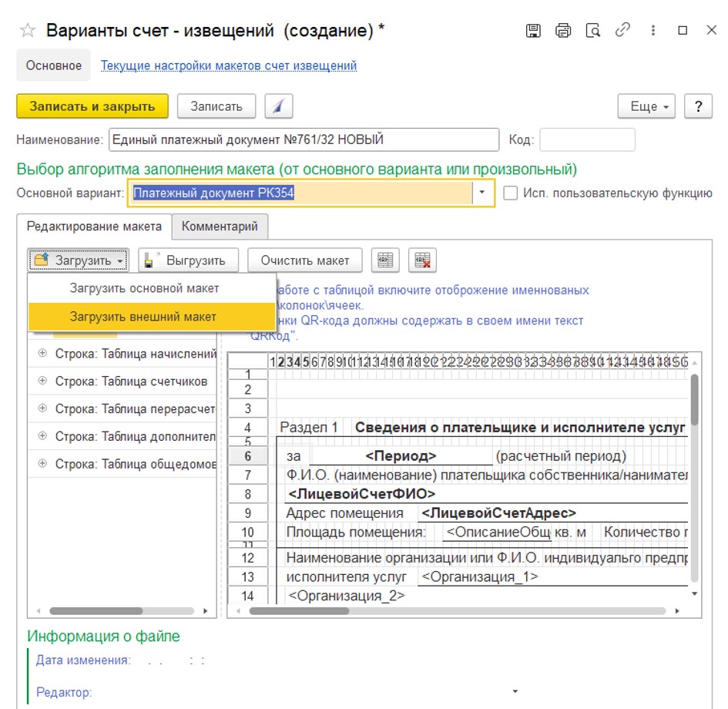Viewport: 728px width, 709px height.
Task: Show named cells table icon
Action: 385,260
